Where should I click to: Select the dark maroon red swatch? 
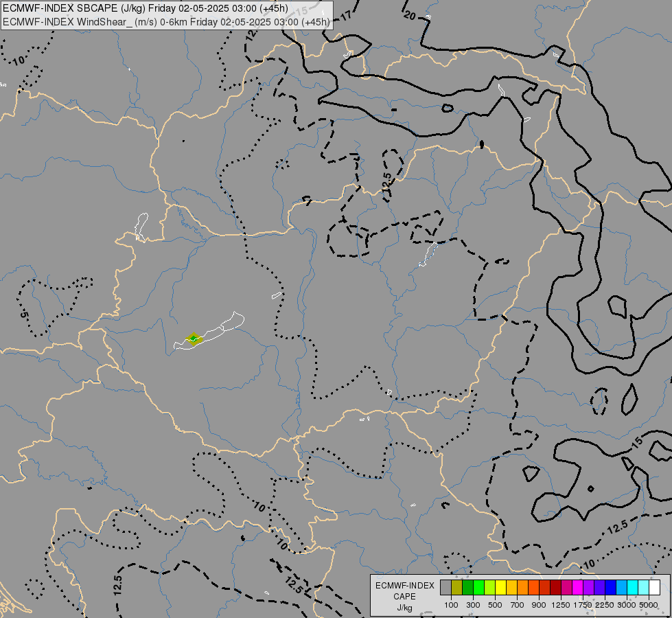[555, 588]
